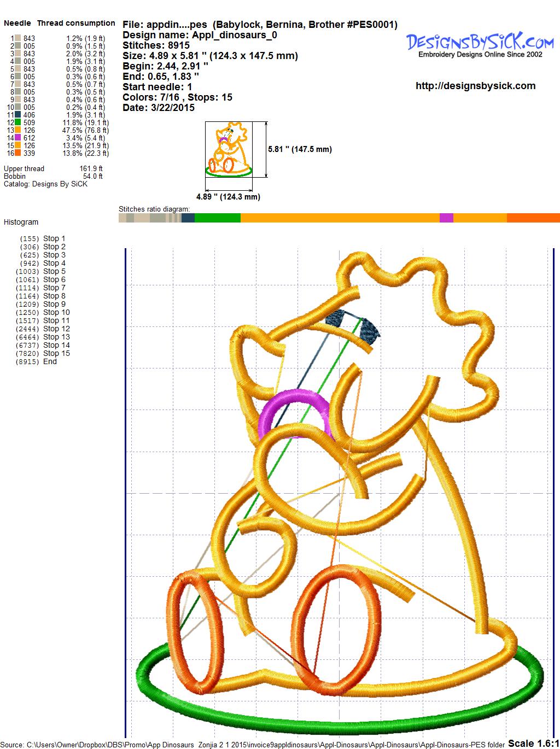Screen dimensions: 560x749
Task: Select Stop 7 in the histogram list
Action: (54, 288)
